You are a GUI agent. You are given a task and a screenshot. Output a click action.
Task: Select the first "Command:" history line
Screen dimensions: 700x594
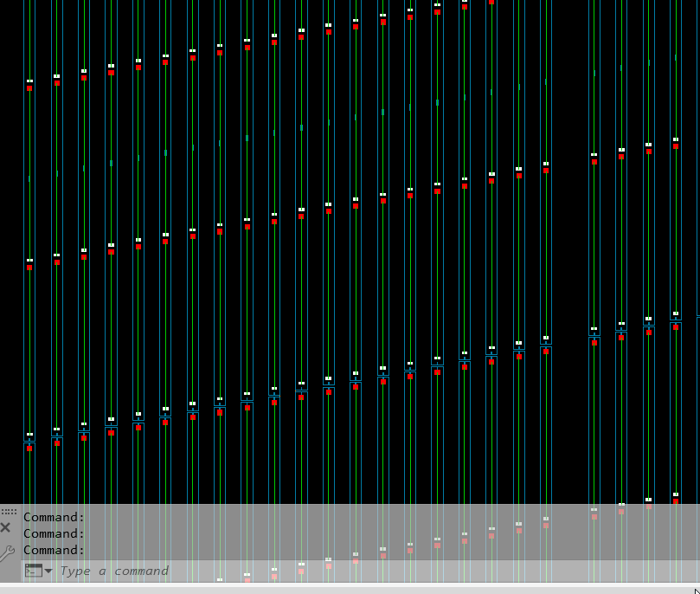coord(55,517)
